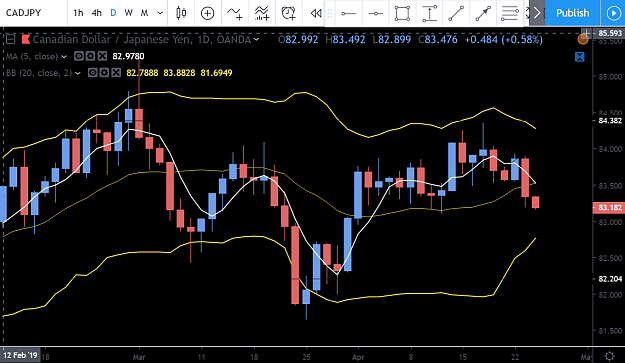The image size is (625, 363).
Task: Grab the floating drawing toolbar handle
Action: 330,14
